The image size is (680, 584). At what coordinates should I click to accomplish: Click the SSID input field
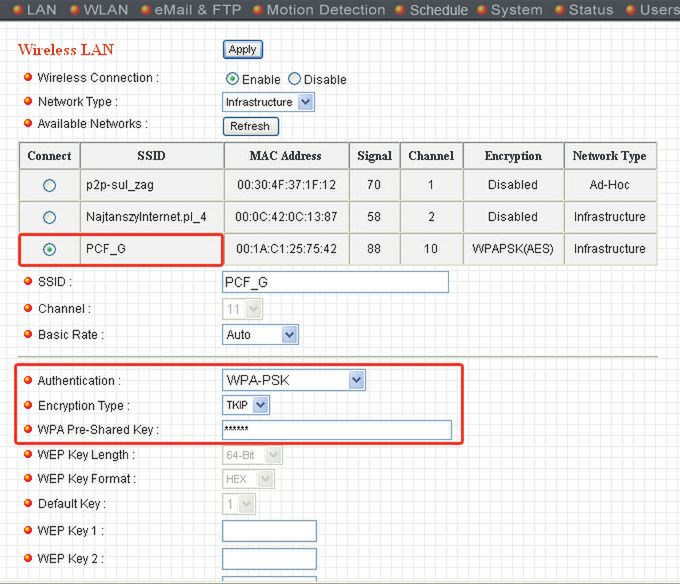[335, 282]
